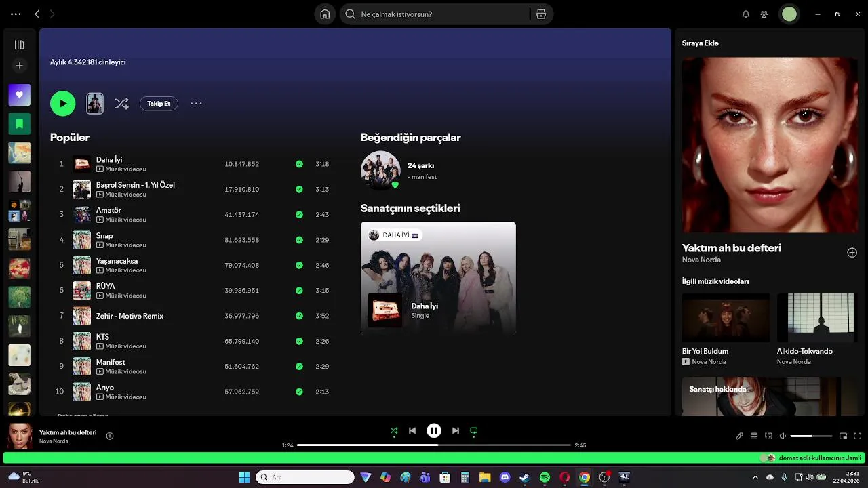Select track Daha İyi
Screen dimensions: 868x488
(x=109, y=160)
